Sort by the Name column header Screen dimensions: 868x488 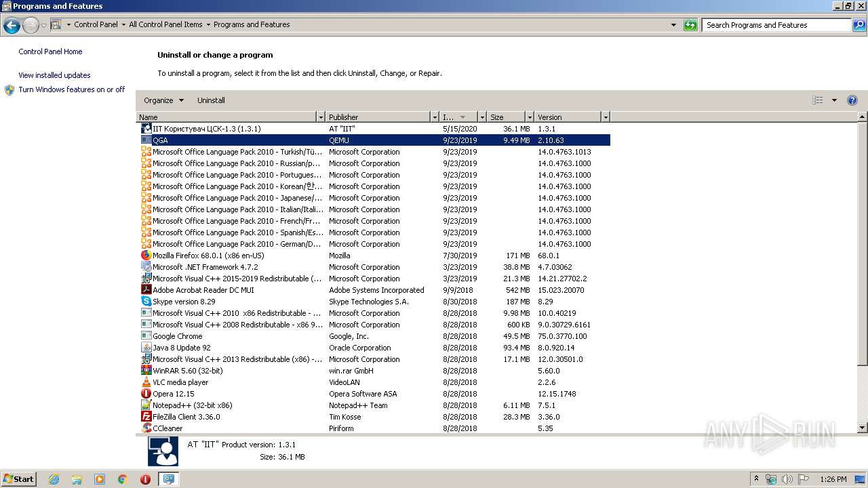[x=226, y=117]
